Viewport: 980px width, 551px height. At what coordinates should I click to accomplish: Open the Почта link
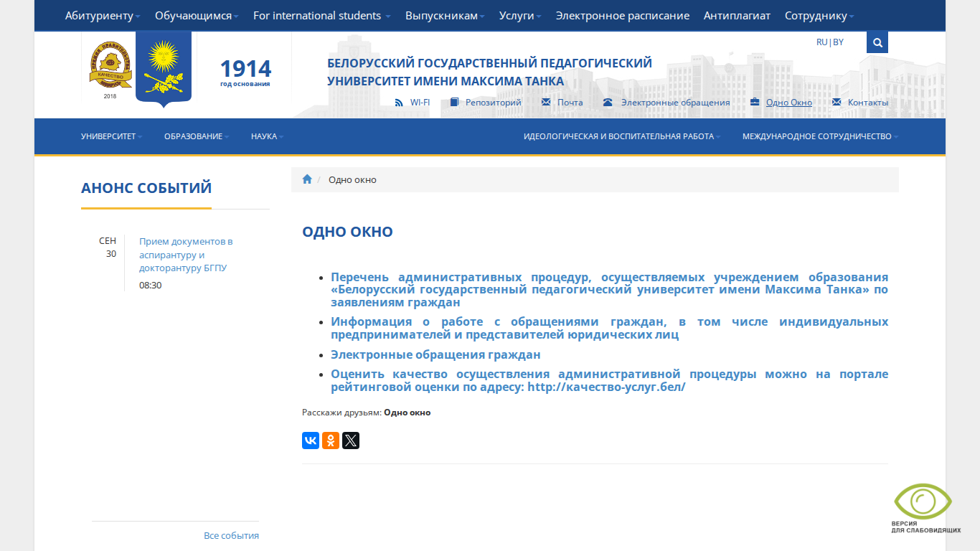570,103
